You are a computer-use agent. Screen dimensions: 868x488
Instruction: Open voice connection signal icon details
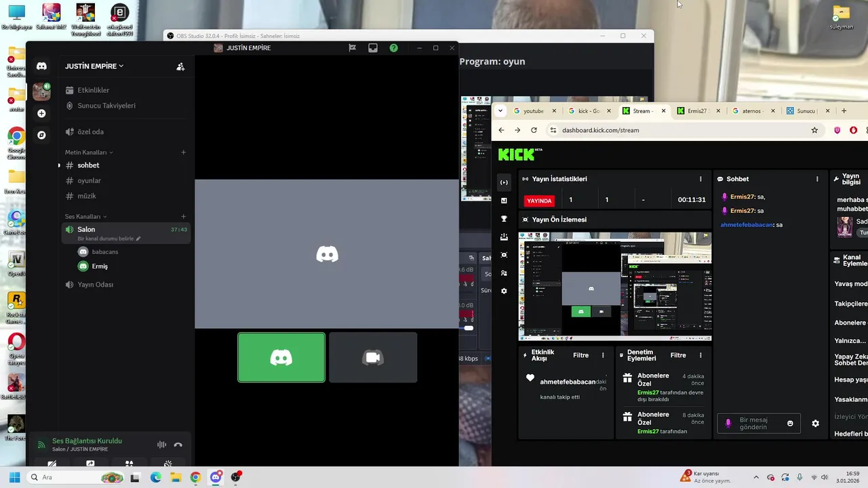pyautogui.click(x=41, y=445)
